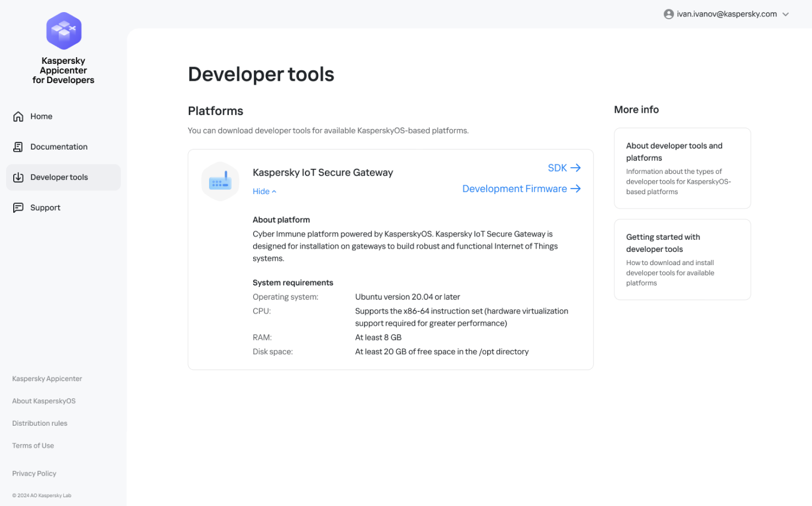Open Getting started with developer tools card
Viewport: 812px width, 506px height.
pyautogui.click(x=682, y=260)
